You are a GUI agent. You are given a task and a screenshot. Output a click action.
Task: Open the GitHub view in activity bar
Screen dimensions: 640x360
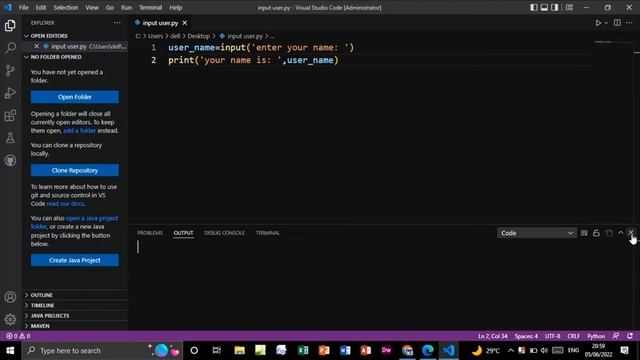click(10, 160)
